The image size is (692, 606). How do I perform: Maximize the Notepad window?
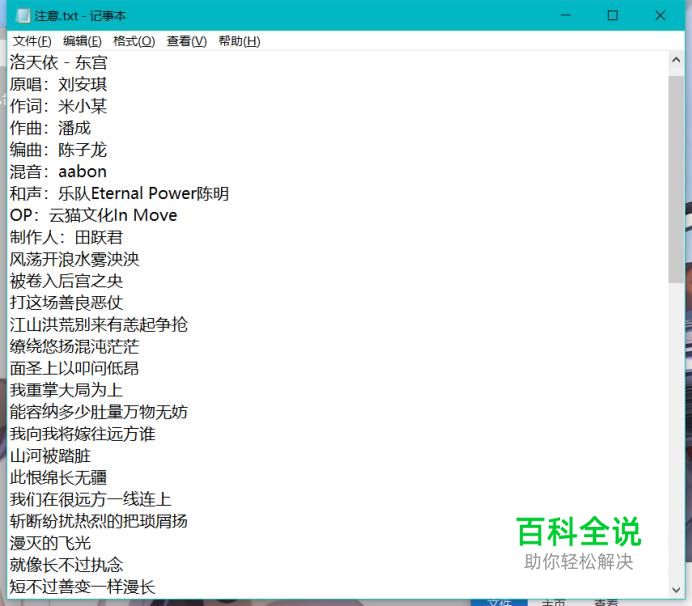pos(613,15)
